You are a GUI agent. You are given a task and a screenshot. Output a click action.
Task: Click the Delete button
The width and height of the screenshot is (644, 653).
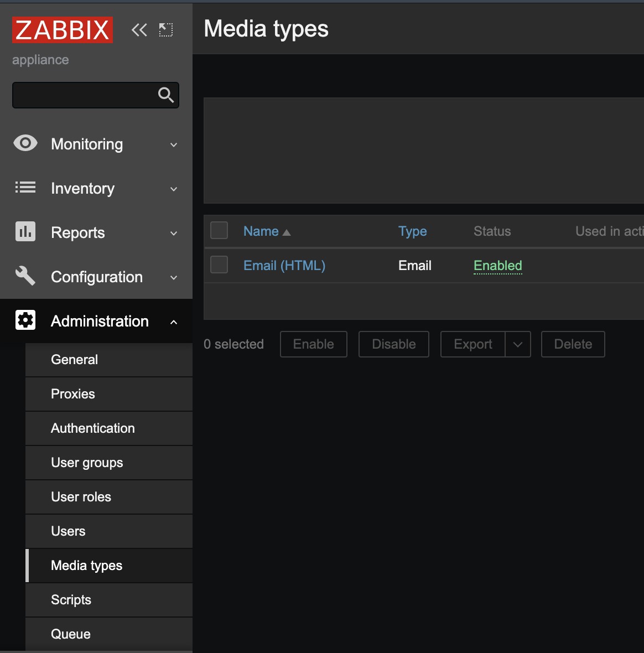573,344
